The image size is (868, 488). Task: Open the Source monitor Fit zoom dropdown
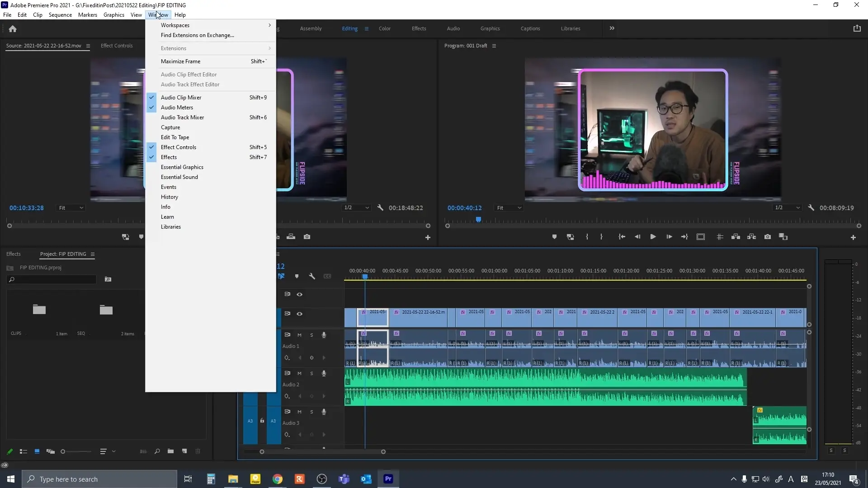[x=71, y=208]
